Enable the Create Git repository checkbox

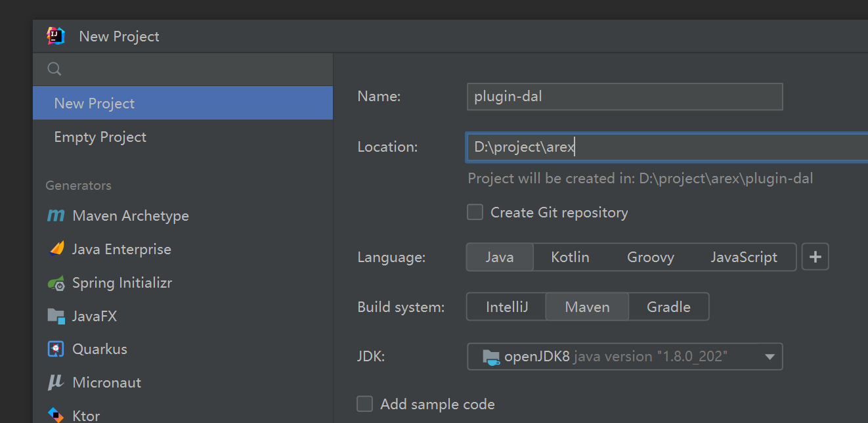click(x=475, y=212)
